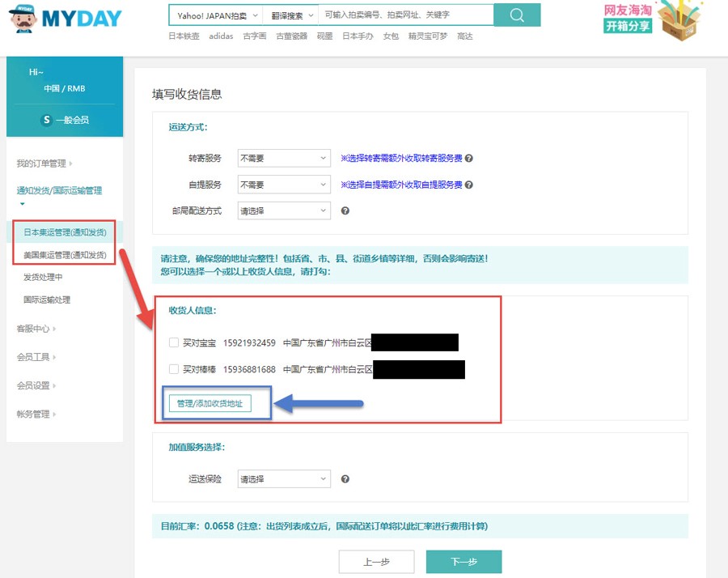Click help icon beside 转寄服务 note
Screen dimensions: 728x578
coord(469,159)
